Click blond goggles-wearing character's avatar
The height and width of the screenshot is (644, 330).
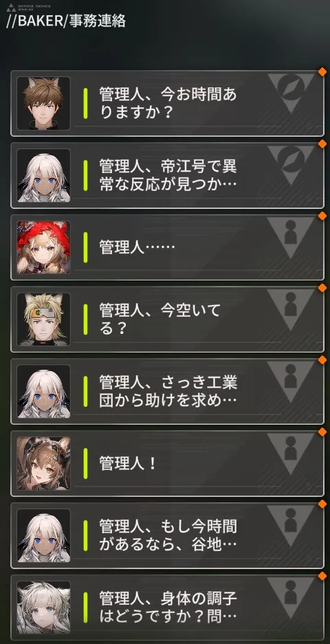pyautogui.click(x=43, y=320)
